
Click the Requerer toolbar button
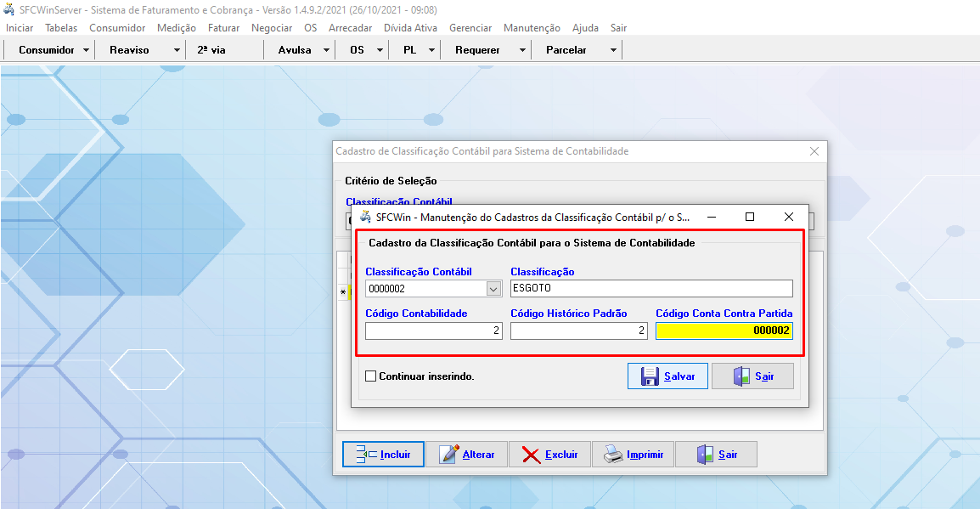pyautogui.click(x=477, y=50)
